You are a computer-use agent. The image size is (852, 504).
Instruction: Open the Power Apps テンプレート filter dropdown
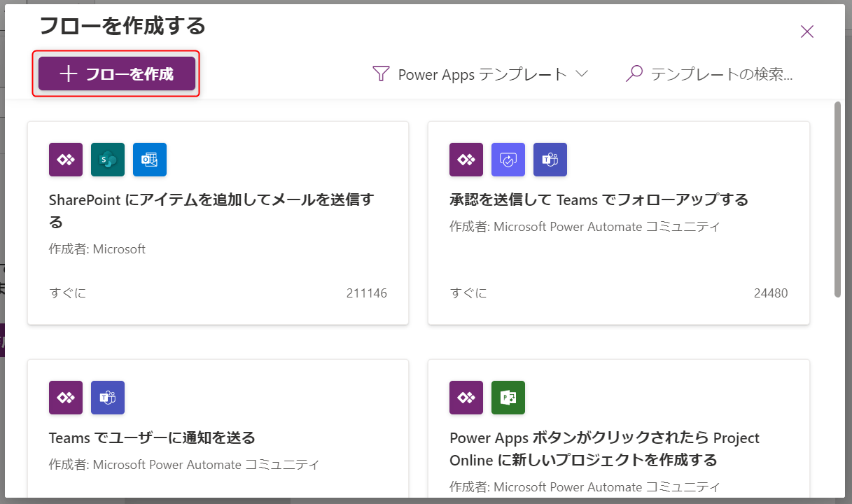[480, 73]
